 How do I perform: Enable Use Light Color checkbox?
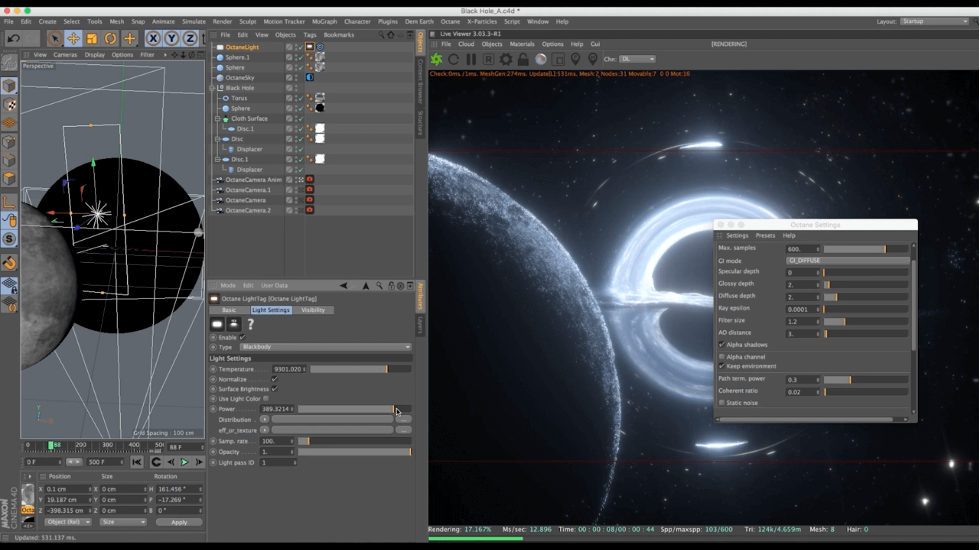266,399
